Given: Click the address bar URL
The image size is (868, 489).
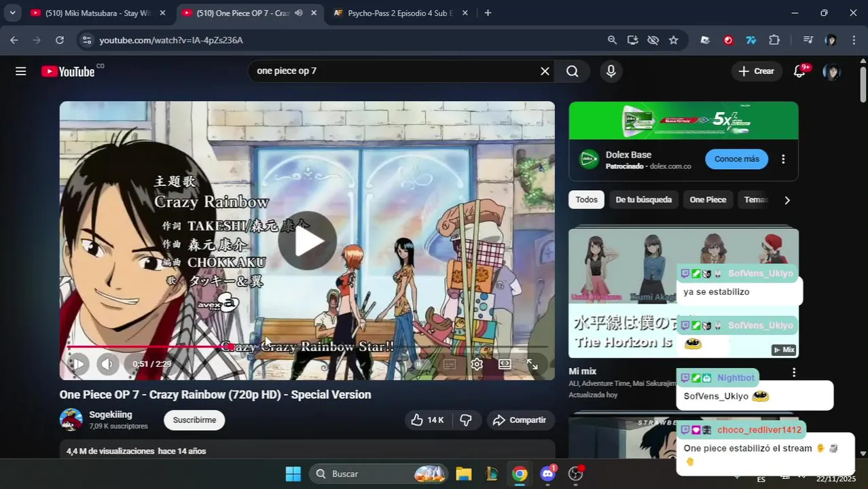Looking at the screenshot, I should (x=171, y=40).
